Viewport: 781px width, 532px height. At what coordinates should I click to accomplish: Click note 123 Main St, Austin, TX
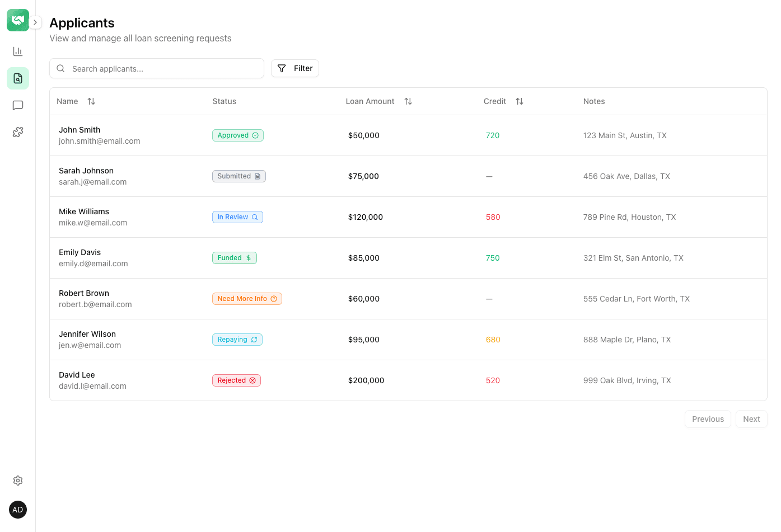(625, 135)
